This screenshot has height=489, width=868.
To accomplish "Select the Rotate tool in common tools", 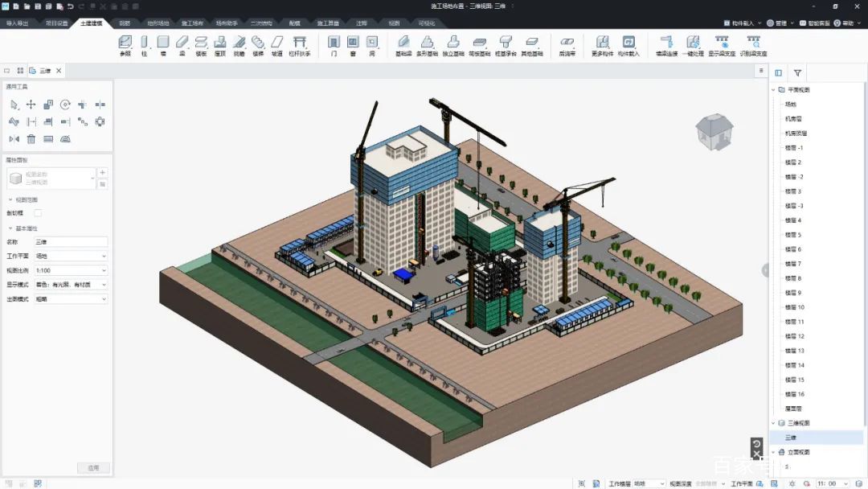I will (x=65, y=104).
